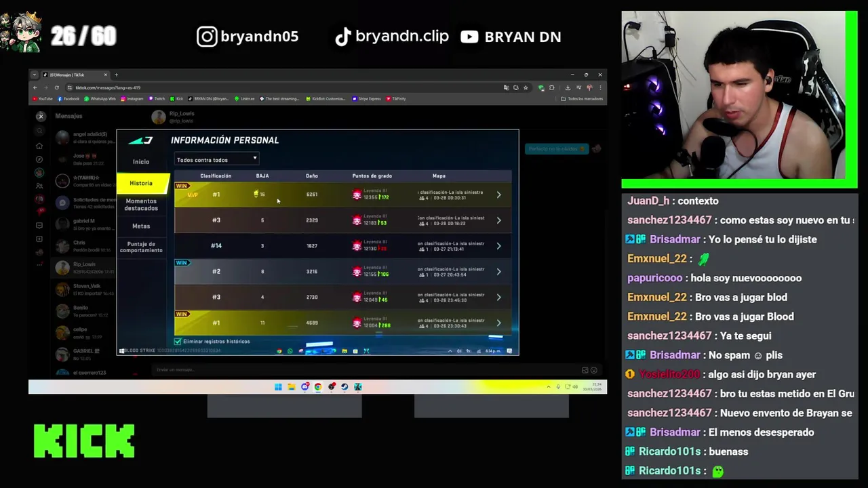
Task: Go to TikTok Home via sidebar icon
Action: 39,146
